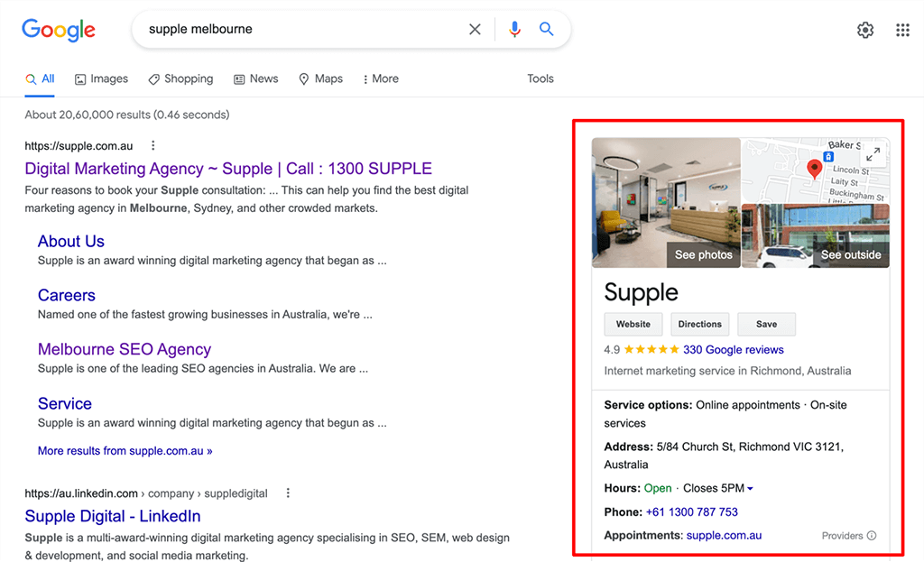The width and height of the screenshot is (924, 562).
Task: Open the Google apps grid
Action: tap(902, 30)
